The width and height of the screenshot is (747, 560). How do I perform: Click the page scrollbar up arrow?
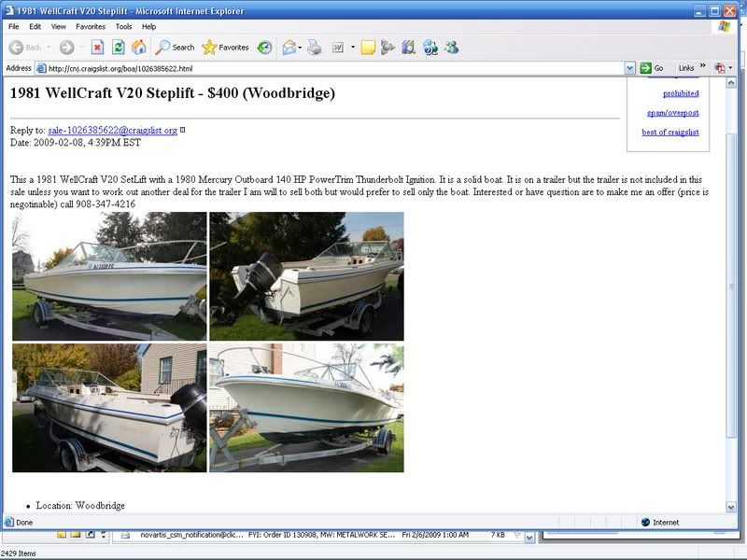[x=731, y=83]
